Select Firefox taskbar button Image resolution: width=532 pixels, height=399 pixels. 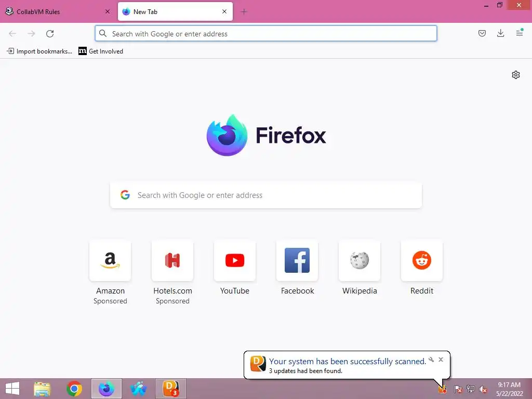pyautogui.click(x=107, y=389)
